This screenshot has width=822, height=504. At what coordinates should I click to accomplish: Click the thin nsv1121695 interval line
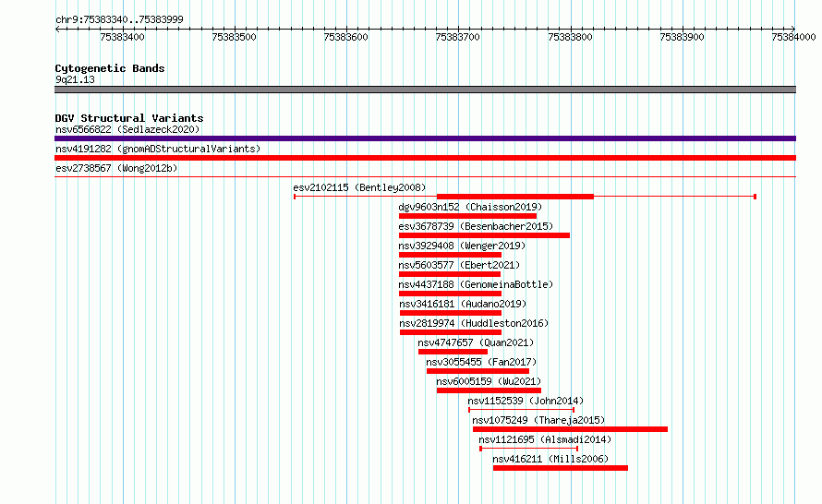529,449
